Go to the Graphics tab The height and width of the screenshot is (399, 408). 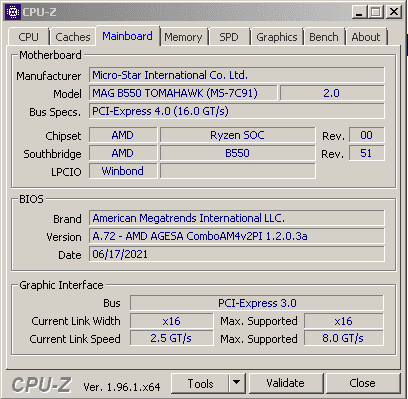point(277,37)
